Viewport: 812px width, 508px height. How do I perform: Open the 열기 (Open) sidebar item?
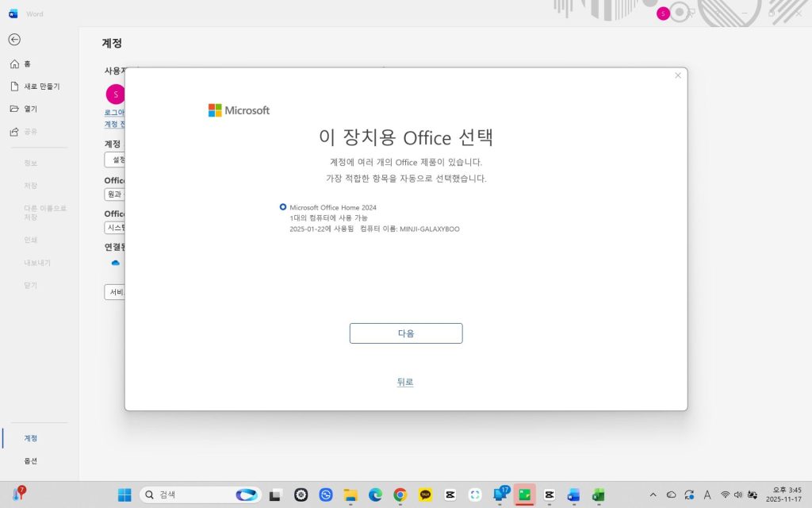[29, 109]
